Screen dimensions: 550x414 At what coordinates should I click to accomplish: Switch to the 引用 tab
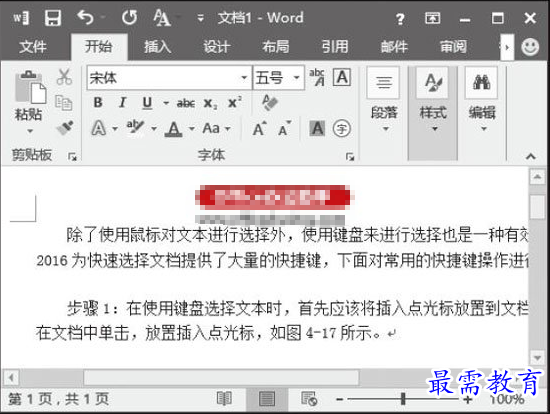pyautogui.click(x=335, y=47)
